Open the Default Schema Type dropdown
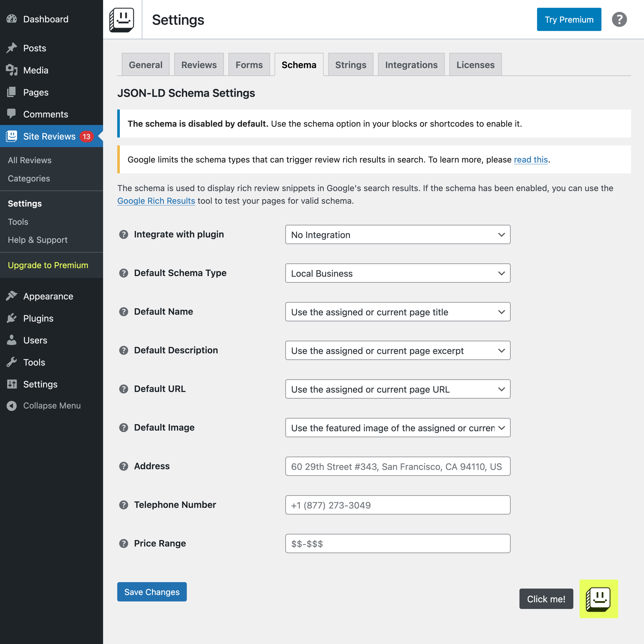 [x=398, y=273]
